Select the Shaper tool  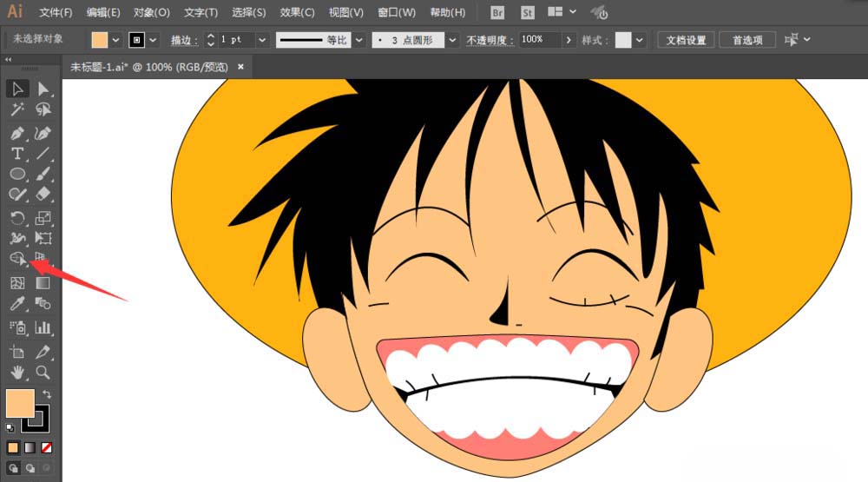pos(17,195)
